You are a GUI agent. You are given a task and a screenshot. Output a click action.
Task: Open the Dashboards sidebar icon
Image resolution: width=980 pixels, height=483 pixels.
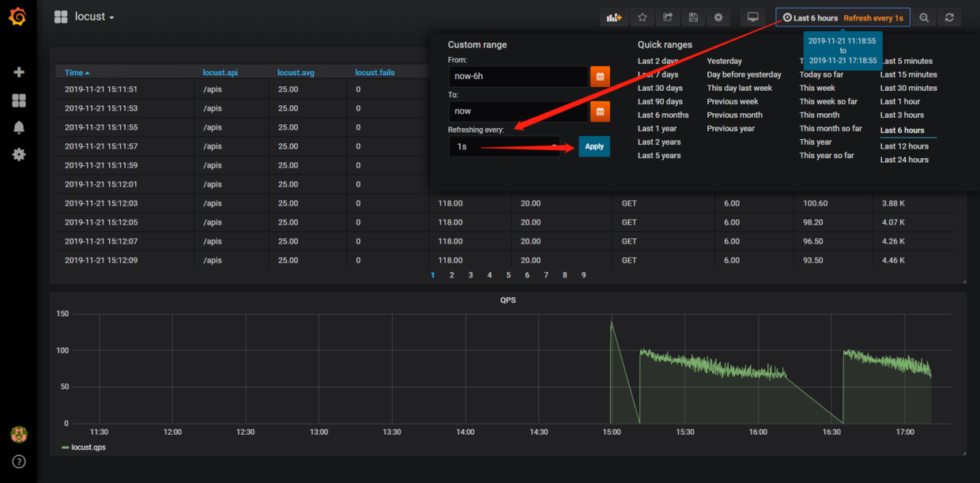[x=19, y=100]
